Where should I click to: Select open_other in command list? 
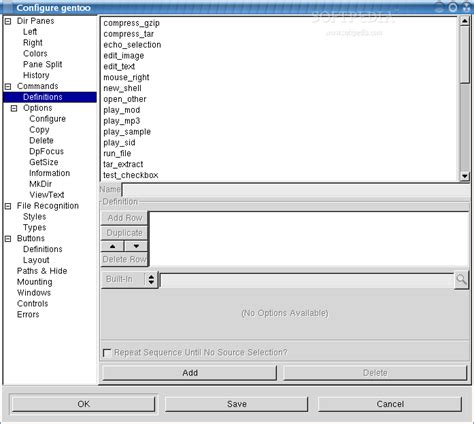125,99
